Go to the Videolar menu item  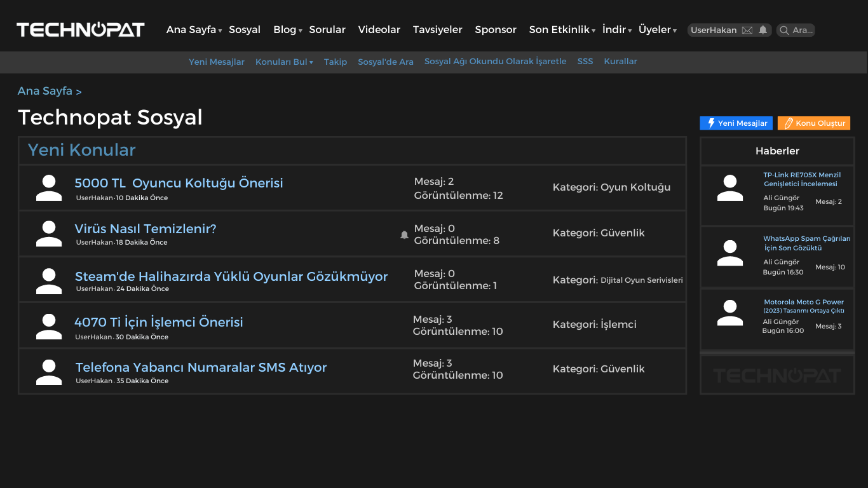pos(379,30)
